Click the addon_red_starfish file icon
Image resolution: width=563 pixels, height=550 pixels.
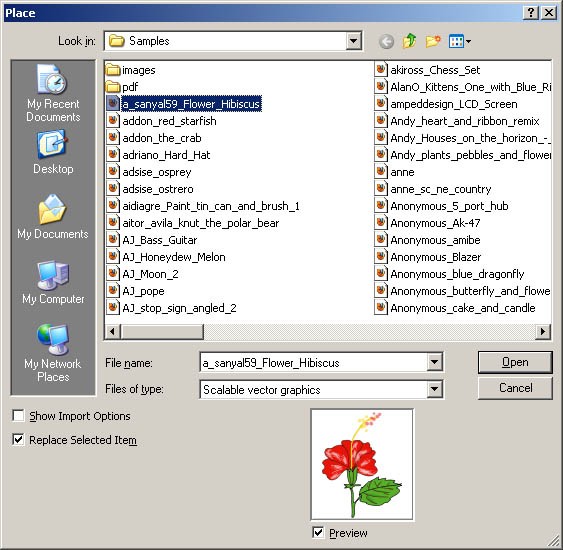click(113, 121)
